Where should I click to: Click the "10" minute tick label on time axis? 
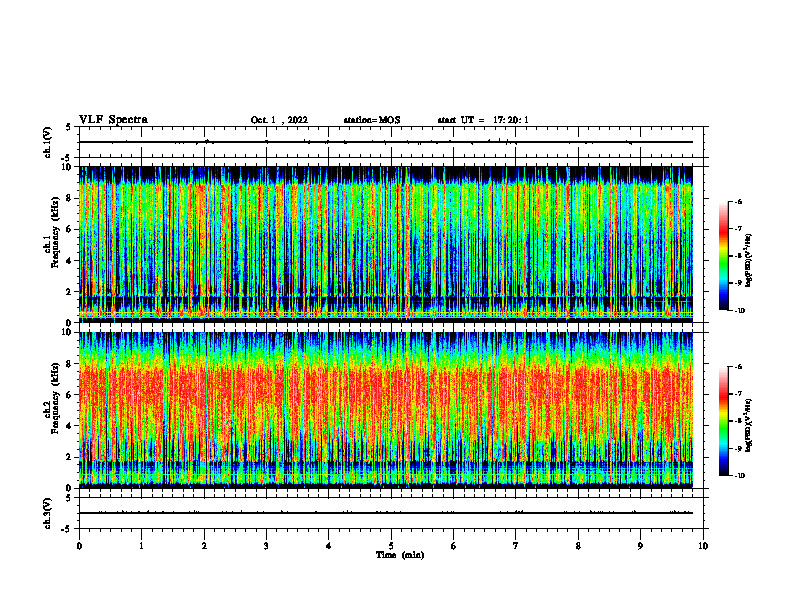703,546
